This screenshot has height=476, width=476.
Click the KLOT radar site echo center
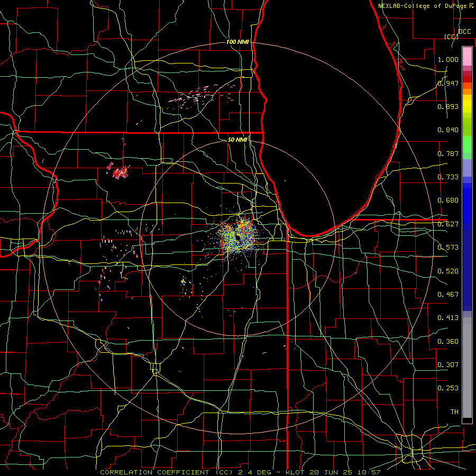237,236
